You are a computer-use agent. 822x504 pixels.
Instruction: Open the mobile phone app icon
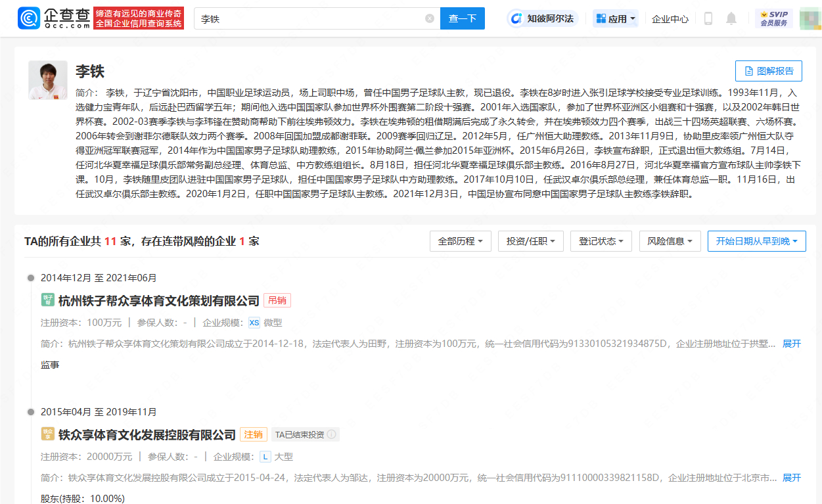(x=708, y=18)
